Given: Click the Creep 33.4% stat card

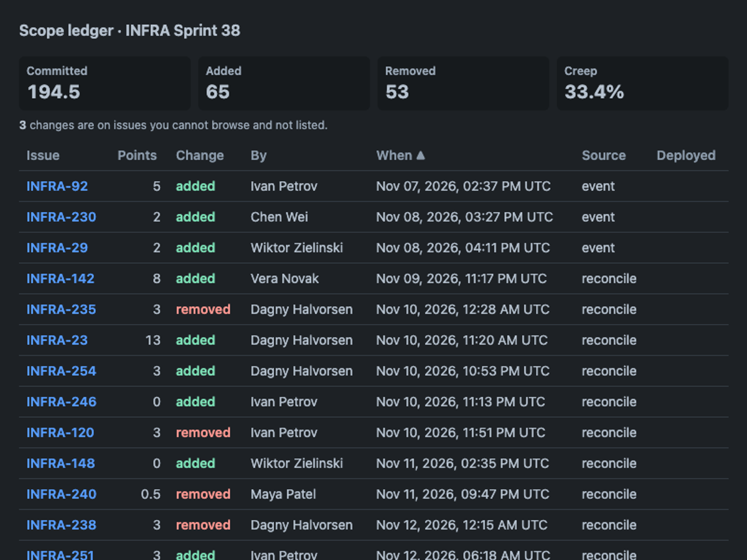Looking at the screenshot, I should [x=642, y=83].
